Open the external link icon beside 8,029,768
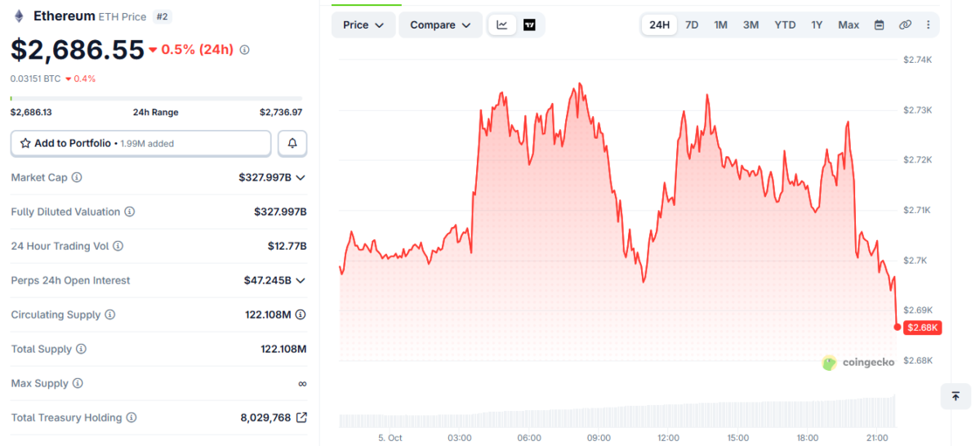 click(301, 417)
